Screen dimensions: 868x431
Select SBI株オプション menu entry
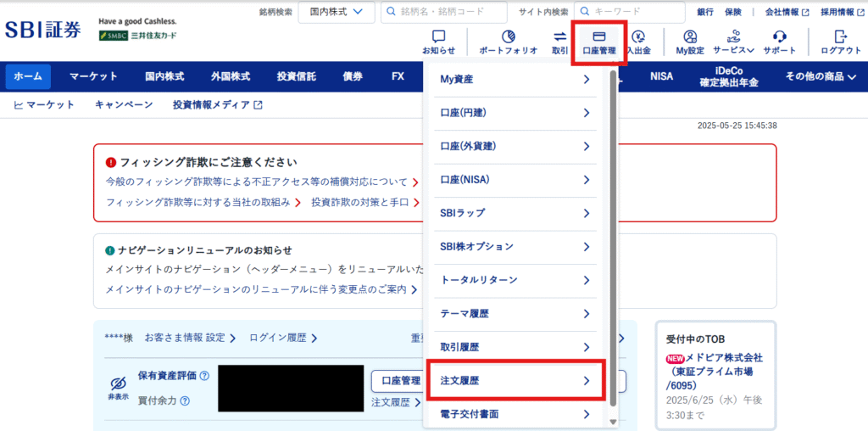click(x=515, y=246)
